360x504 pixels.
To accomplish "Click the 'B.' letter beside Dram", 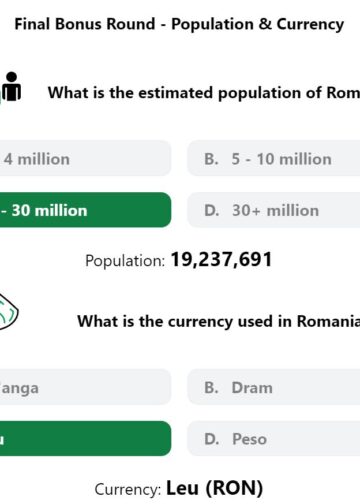I will pyautogui.click(x=211, y=388).
